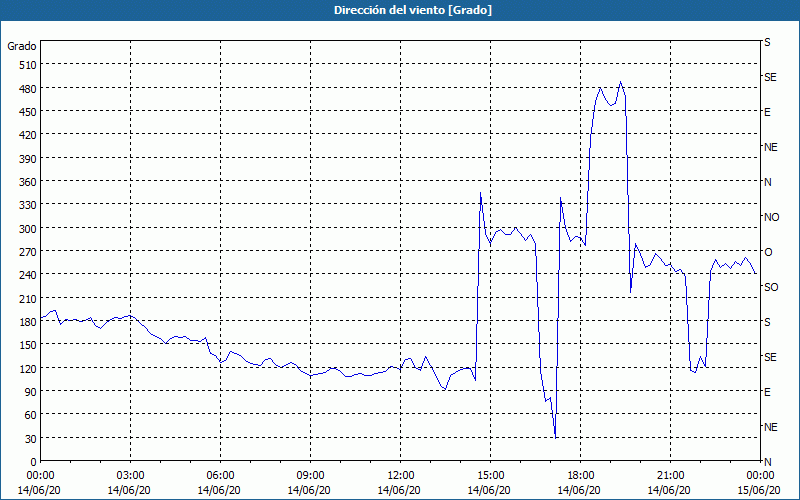
Task: Select the 300 value on the degree axis
Action: click(x=28, y=229)
